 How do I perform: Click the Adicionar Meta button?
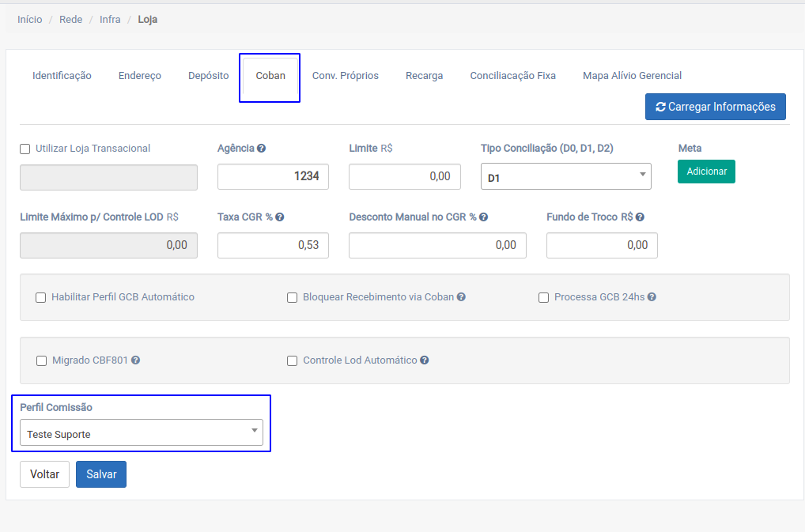click(706, 172)
